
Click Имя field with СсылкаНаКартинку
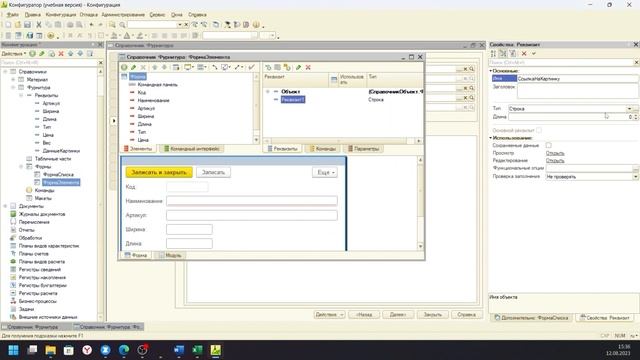tap(577, 79)
